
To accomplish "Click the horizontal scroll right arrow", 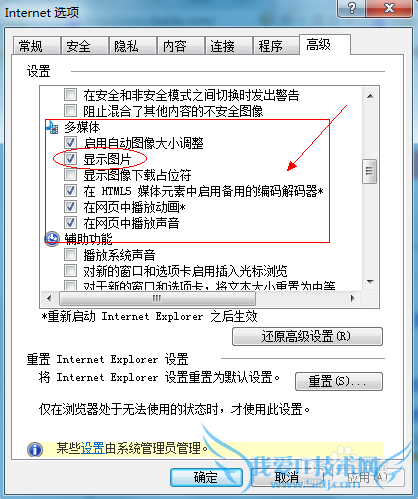I will pos(353,298).
